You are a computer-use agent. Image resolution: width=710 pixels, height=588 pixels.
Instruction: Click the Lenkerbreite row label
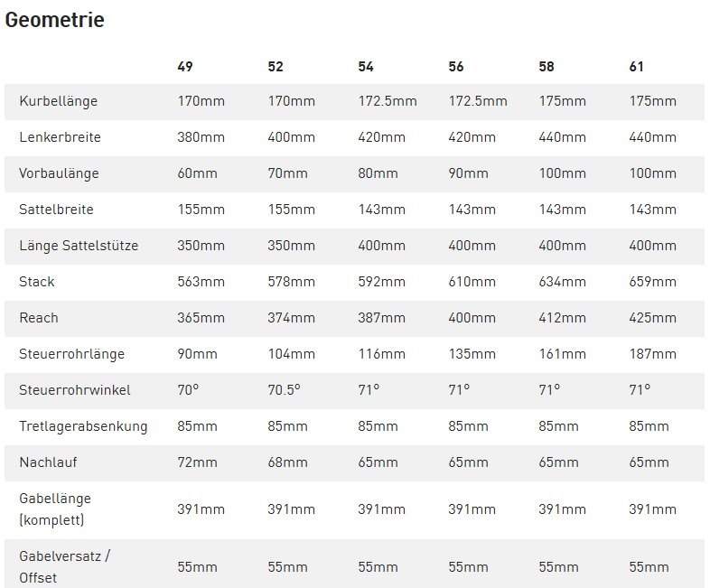tap(60, 136)
